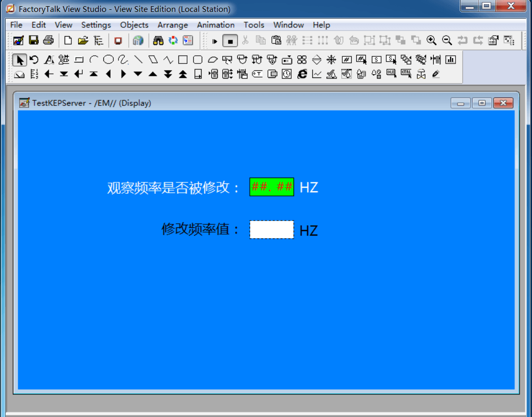The width and height of the screenshot is (532, 417).
Task: Click the Print icon
Action: coord(49,41)
